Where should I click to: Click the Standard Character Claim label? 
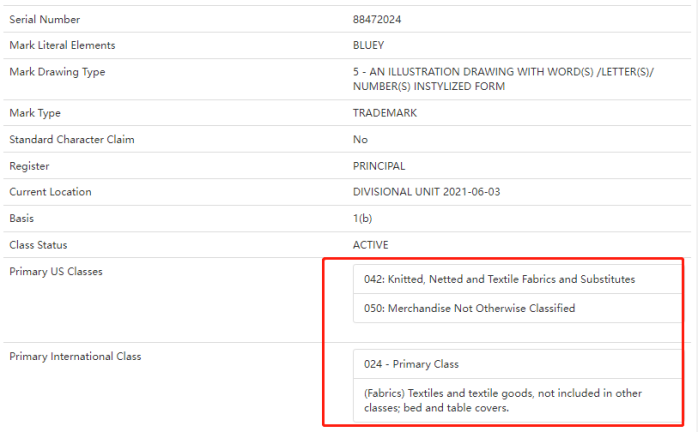pos(72,140)
